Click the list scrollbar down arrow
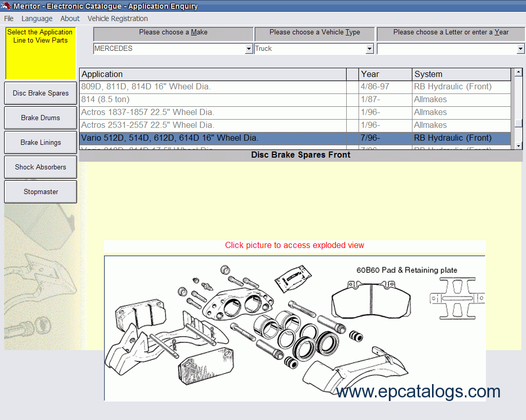The width and height of the screenshot is (526, 420). [x=519, y=146]
